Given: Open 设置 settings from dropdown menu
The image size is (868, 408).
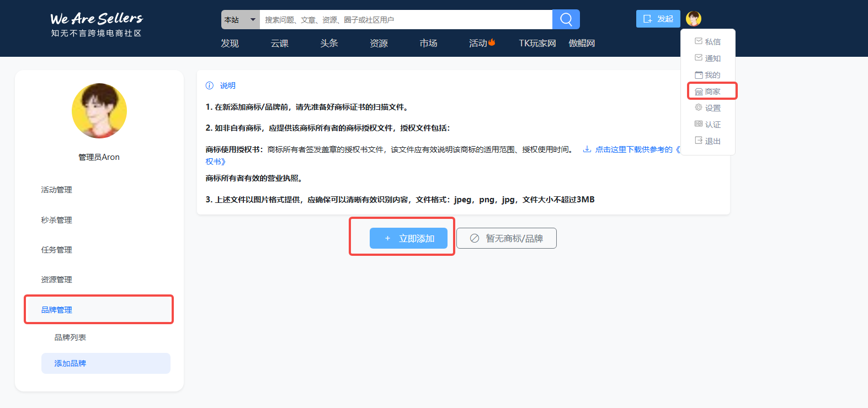Looking at the screenshot, I should 707,108.
